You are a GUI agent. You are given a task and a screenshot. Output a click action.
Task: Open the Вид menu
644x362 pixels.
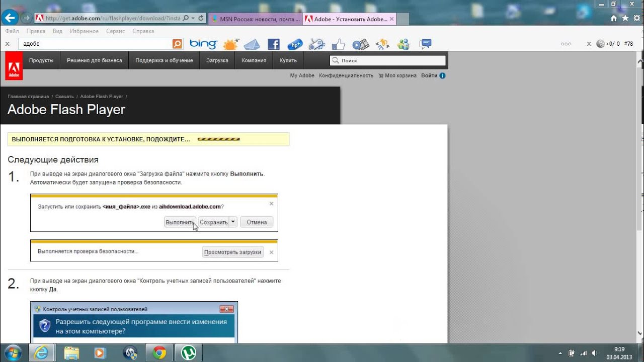coord(57,31)
